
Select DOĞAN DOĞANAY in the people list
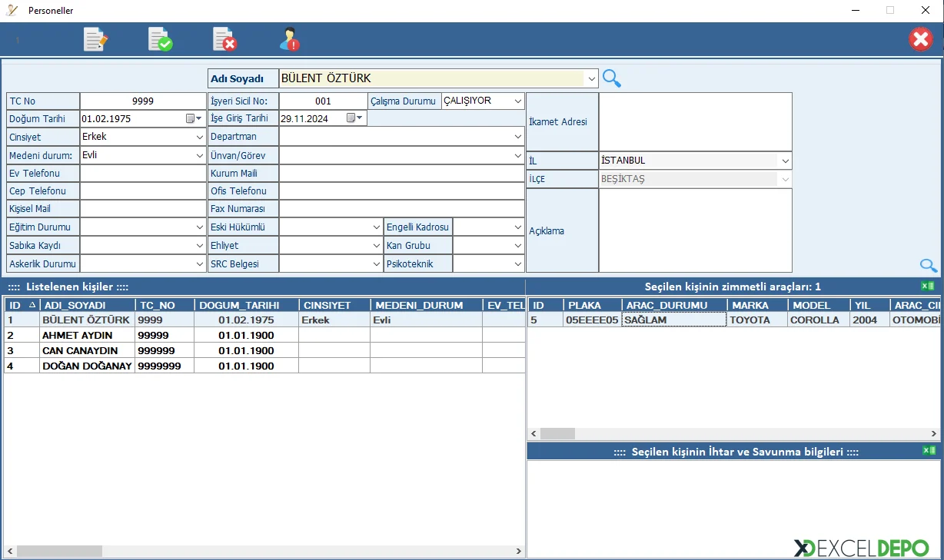point(87,366)
